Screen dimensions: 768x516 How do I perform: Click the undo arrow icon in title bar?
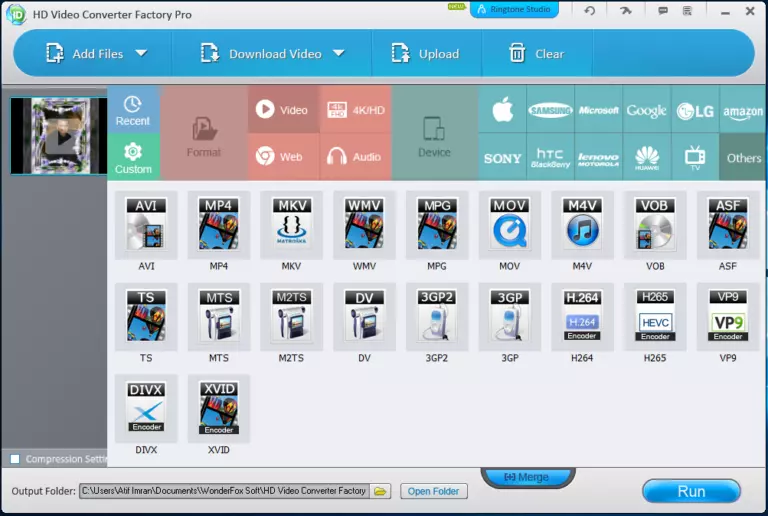tap(590, 10)
